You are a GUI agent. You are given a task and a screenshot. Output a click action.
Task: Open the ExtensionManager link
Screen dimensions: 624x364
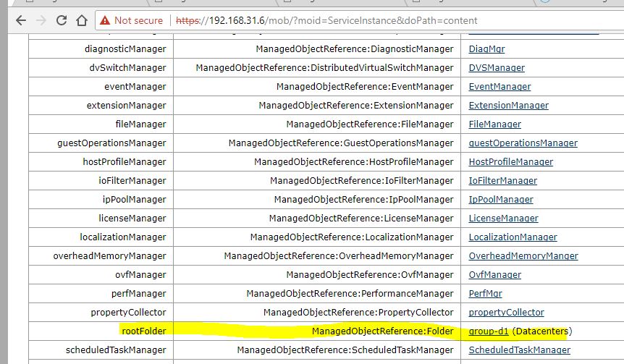509,106
